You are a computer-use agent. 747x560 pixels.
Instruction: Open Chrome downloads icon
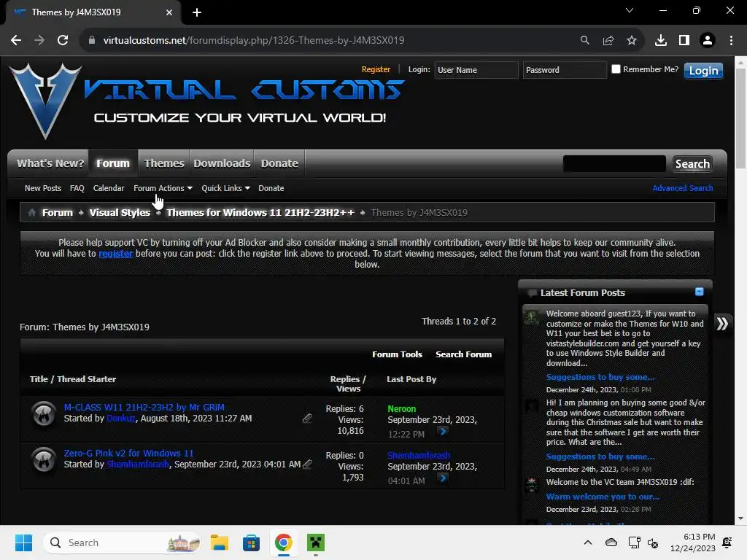pos(661,41)
